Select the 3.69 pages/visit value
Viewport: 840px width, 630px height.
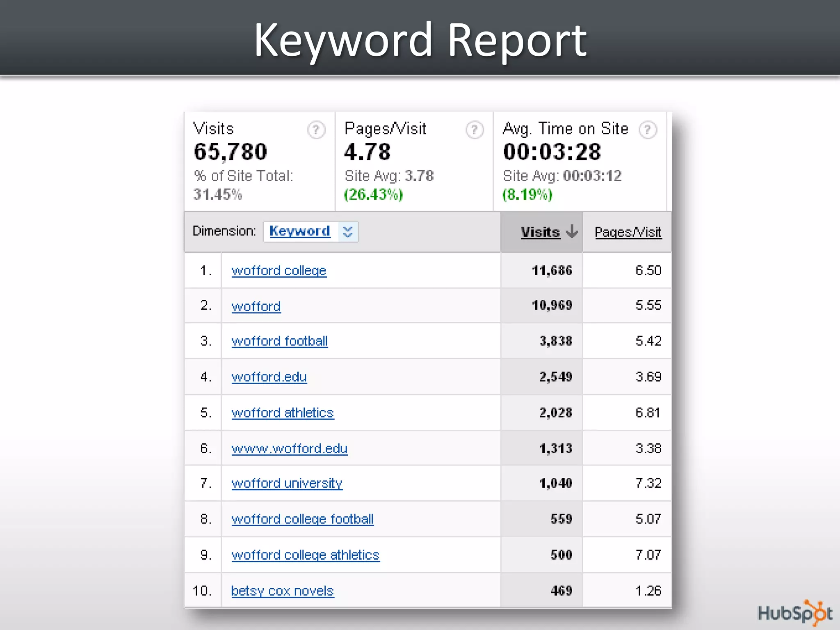648,377
